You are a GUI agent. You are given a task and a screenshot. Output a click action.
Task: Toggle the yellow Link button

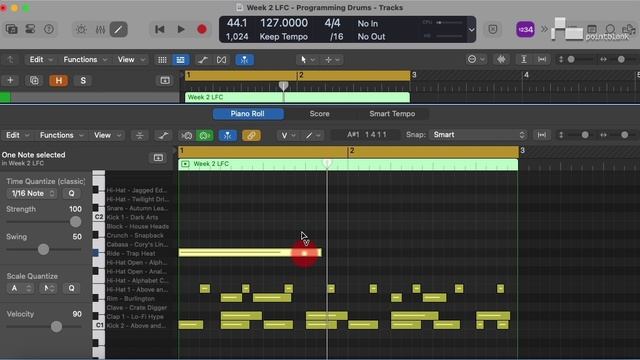(251, 136)
